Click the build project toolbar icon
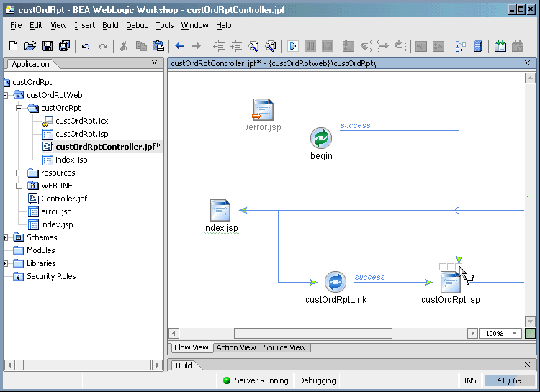The image size is (540, 392). pos(500,46)
